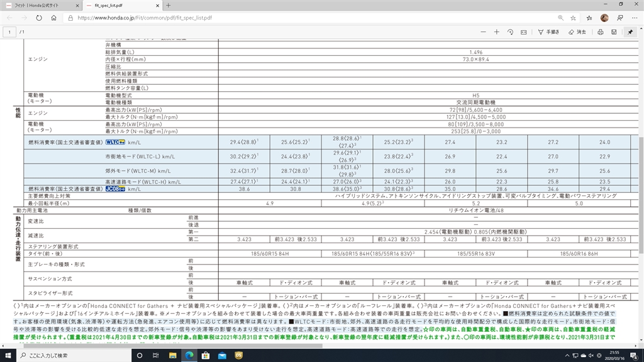Screen dimensions: 644x362
Task: Close the フィット Honda公式サイト tab
Action: pyautogui.click(x=77, y=6)
